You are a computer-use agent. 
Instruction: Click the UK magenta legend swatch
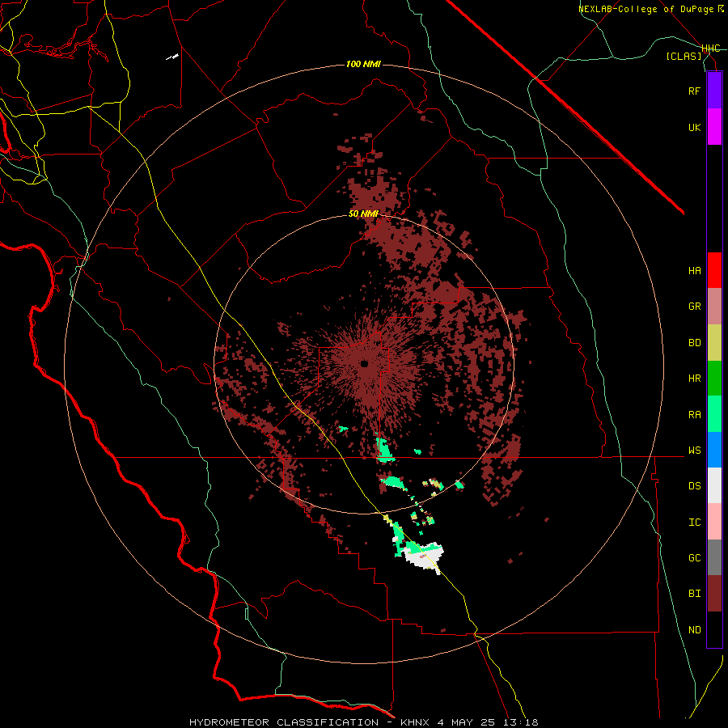[x=714, y=127]
